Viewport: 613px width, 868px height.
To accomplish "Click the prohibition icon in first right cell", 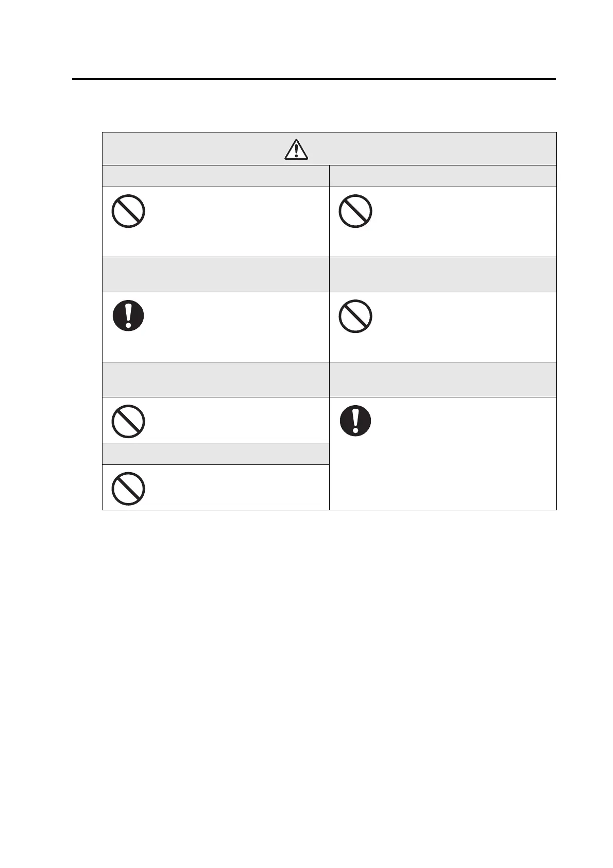I will pyautogui.click(x=355, y=211).
